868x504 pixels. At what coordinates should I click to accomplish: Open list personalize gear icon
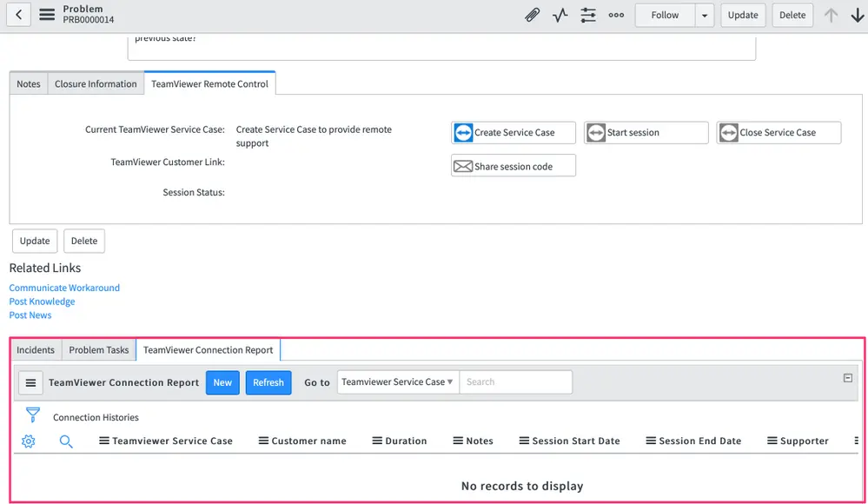28,441
